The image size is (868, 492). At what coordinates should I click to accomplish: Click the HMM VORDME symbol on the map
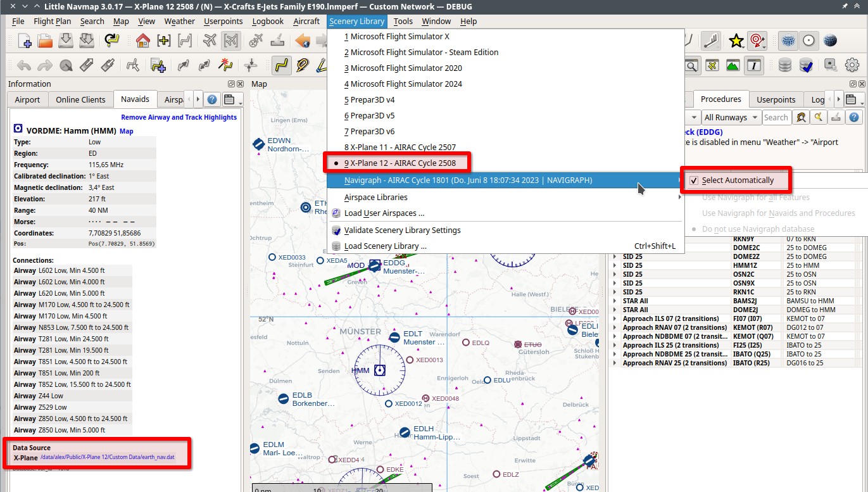379,370
